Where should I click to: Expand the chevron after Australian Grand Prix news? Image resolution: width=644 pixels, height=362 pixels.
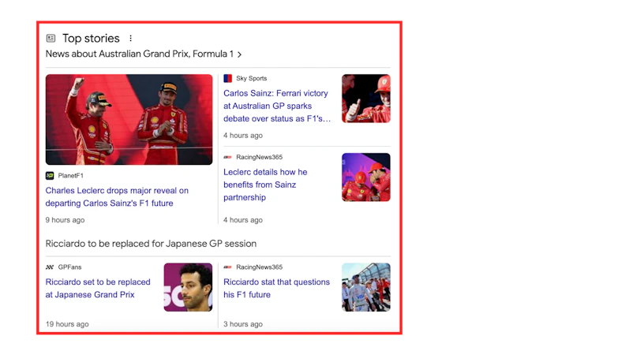[239, 54]
